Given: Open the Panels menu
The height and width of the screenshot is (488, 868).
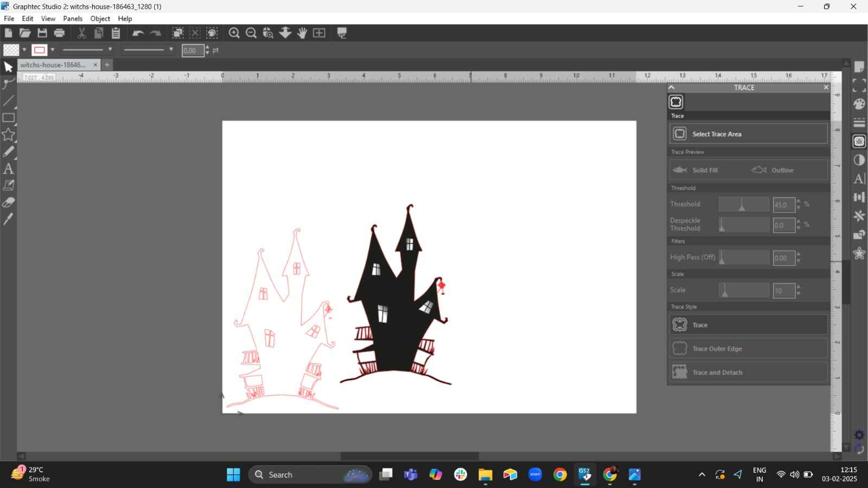Looking at the screenshot, I should tap(73, 18).
